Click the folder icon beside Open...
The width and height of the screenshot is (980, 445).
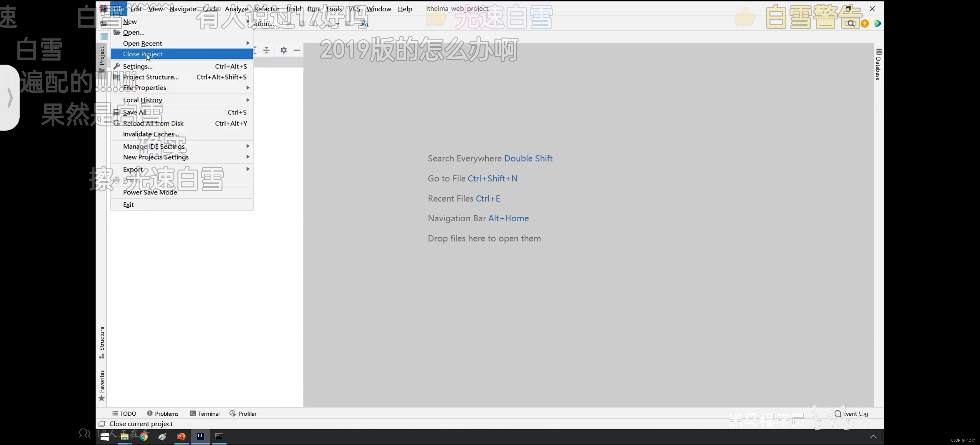point(117,32)
